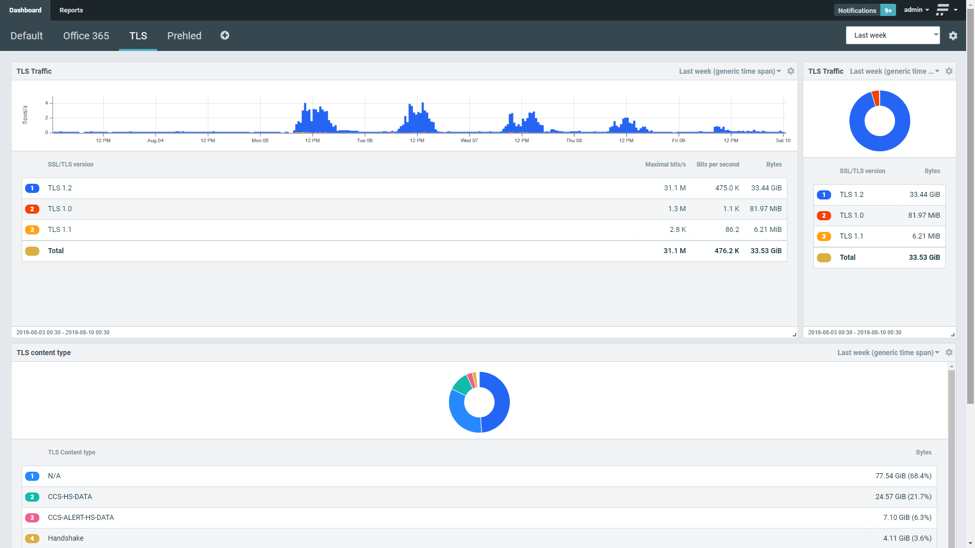Image resolution: width=975 pixels, height=548 pixels.
Task: Sort main table by SSL/TLS version header
Action: pos(70,165)
